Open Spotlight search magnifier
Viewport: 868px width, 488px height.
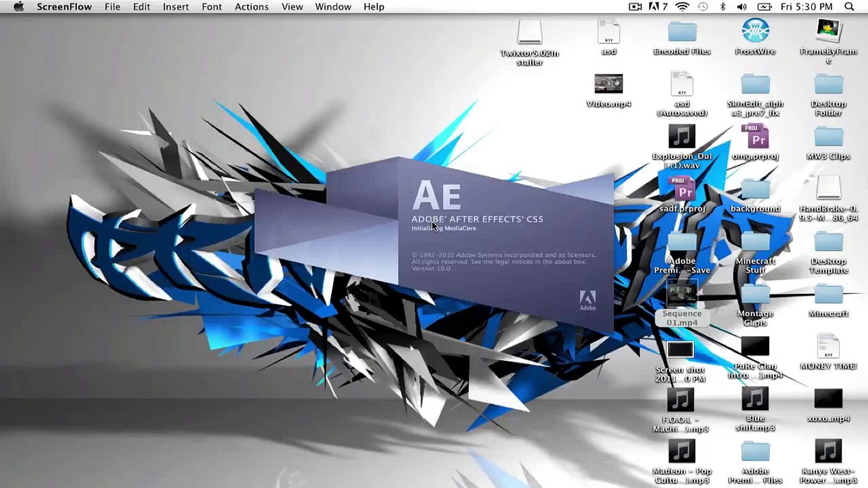[x=849, y=7]
